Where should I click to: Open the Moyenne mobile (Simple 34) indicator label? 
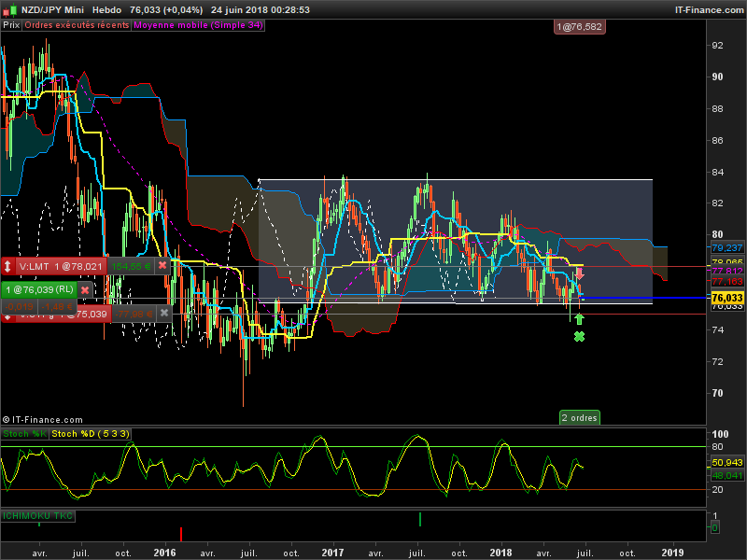point(198,25)
